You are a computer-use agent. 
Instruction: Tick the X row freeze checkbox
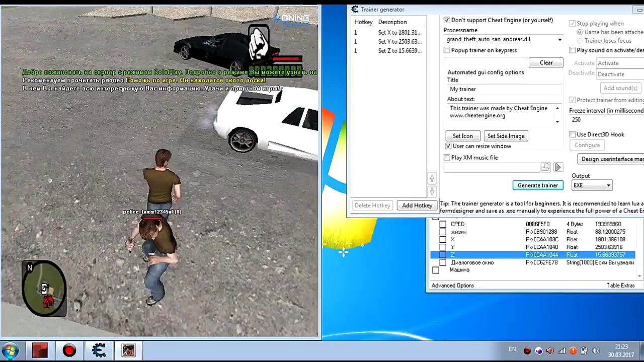443,239
